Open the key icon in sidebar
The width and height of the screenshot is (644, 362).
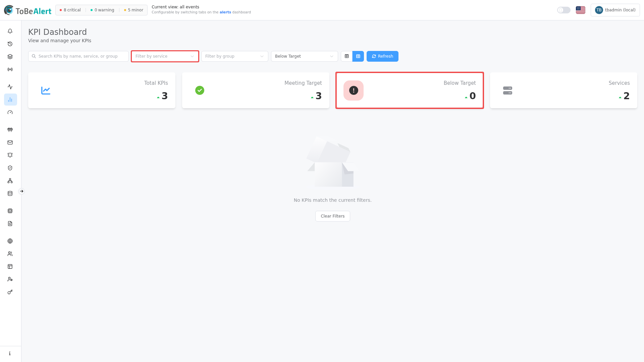(10, 292)
